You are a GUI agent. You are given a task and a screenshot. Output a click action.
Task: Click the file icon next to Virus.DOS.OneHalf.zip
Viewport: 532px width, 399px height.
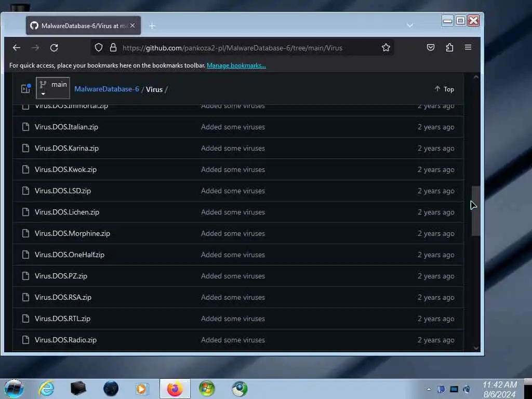pyautogui.click(x=25, y=255)
